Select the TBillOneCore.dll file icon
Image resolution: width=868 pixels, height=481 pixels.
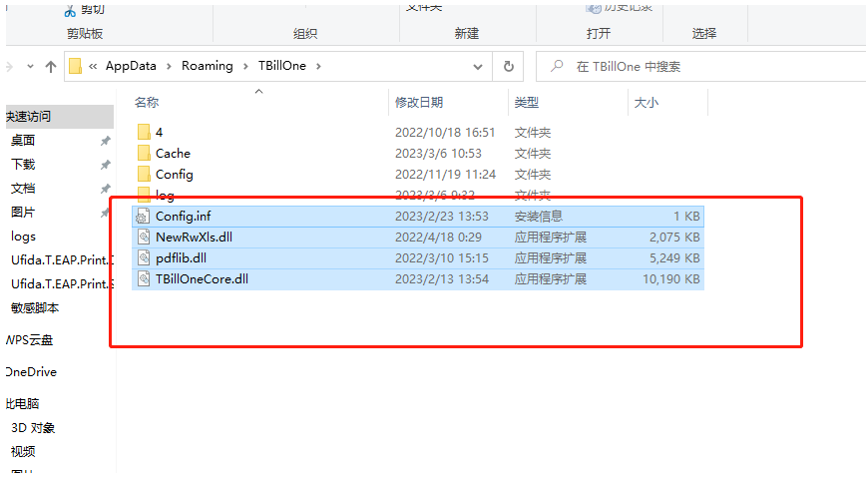click(x=144, y=279)
